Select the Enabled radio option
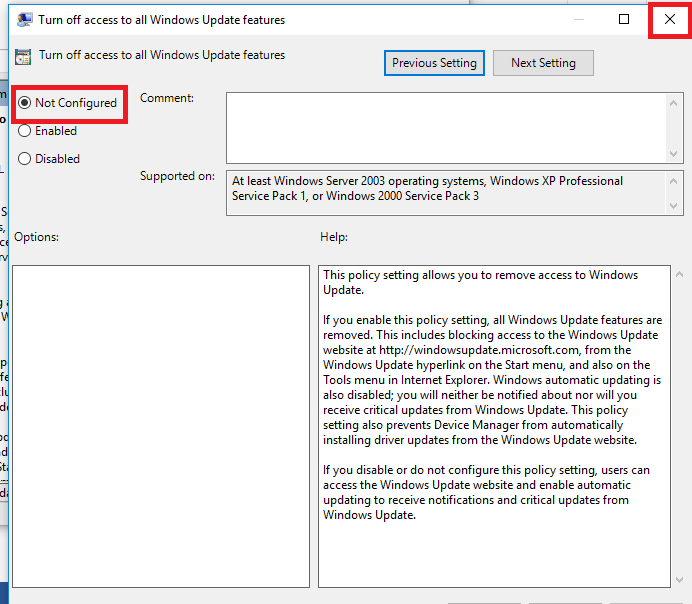 pyautogui.click(x=25, y=131)
